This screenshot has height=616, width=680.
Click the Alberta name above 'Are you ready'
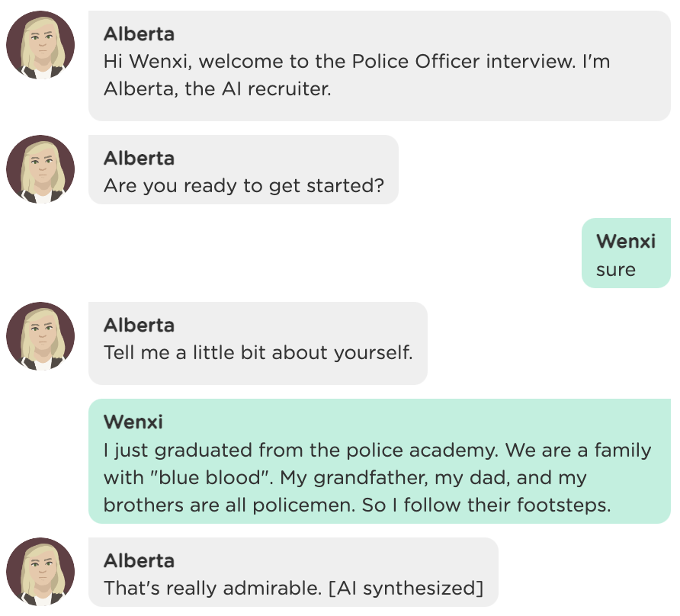coord(139,159)
